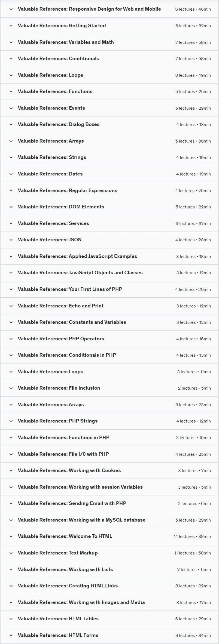This screenshot has width=219, height=644.
Task: Expand Working with session Variables section
Action: (109, 487)
